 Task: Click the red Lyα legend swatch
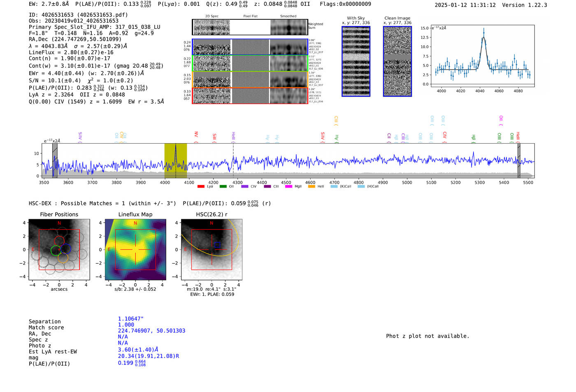point(201,186)
